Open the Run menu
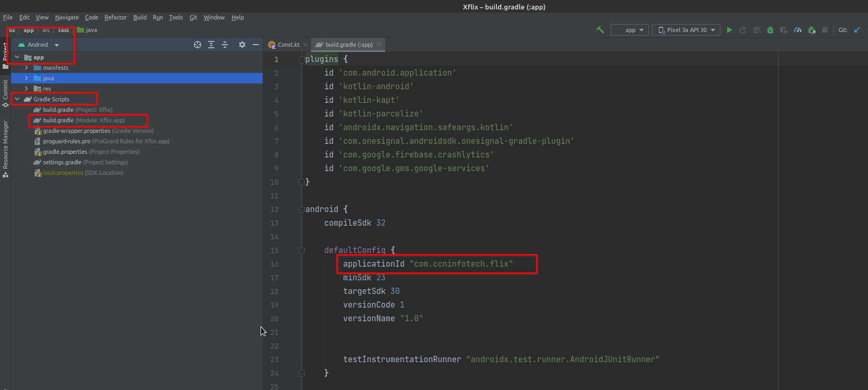Image resolution: width=868 pixels, height=390 pixels. [158, 17]
